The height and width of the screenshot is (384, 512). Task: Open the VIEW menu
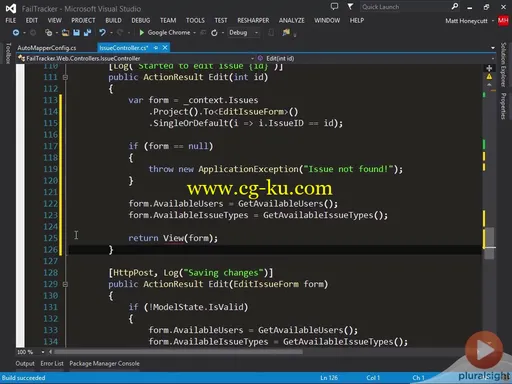tap(55, 21)
